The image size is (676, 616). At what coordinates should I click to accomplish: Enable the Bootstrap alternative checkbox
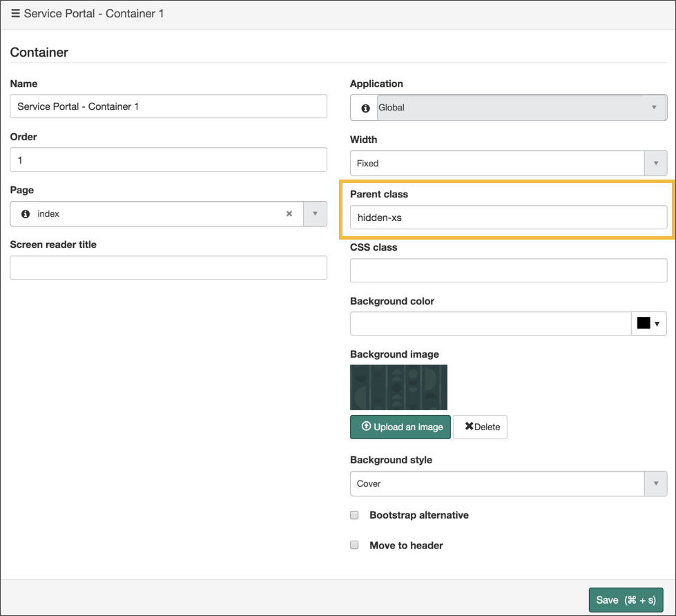(354, 514)
